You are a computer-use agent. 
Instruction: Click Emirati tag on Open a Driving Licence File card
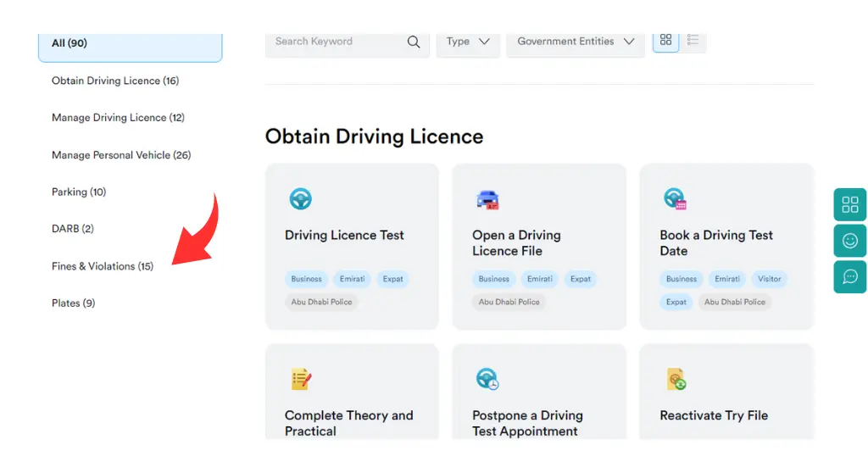(x=540, y=279)
